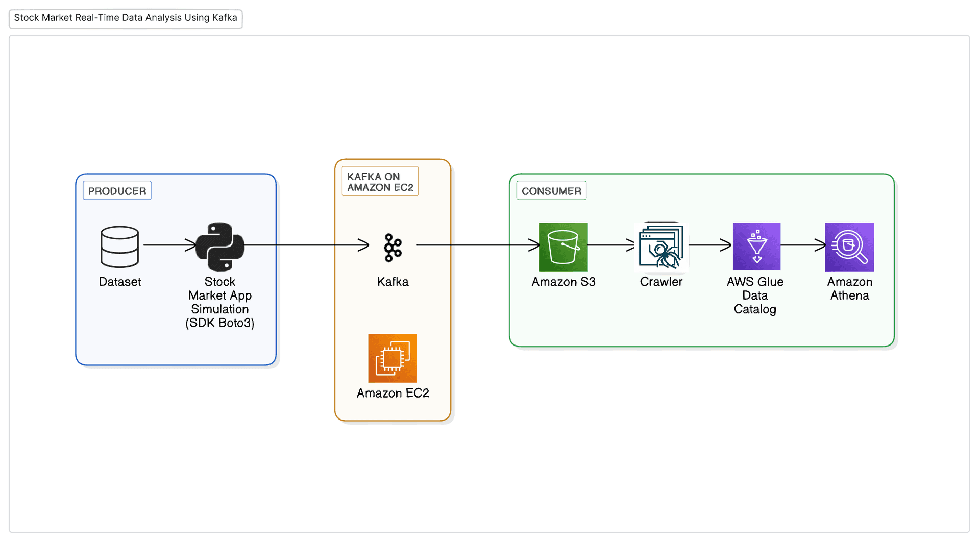Click the arrow between Crawler and Glue
This screenshot has height=542, width=980.
[709, 245]
